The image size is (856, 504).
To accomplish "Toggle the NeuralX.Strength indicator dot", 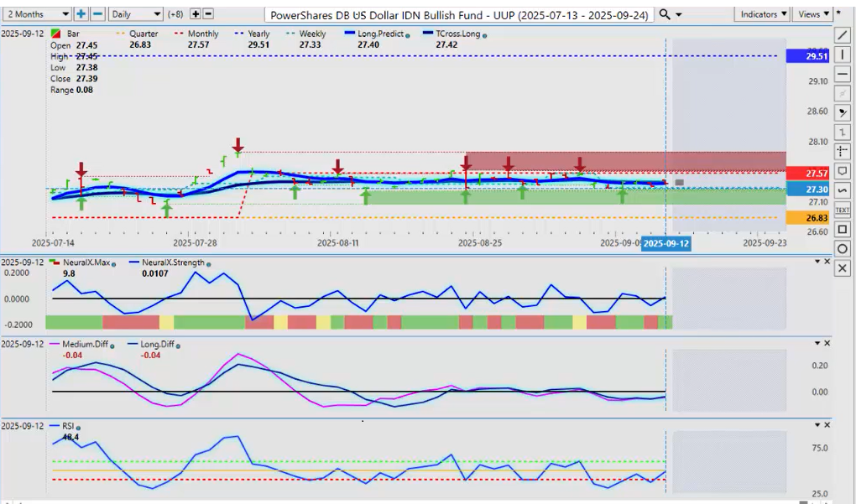I will pyautogui.click(x=208, y=263).
